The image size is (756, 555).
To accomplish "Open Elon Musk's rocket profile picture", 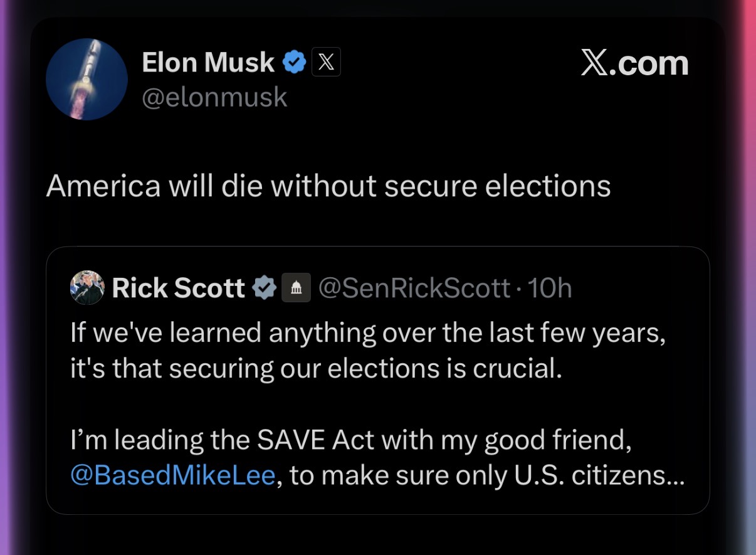I will click(x=87, y=79).
